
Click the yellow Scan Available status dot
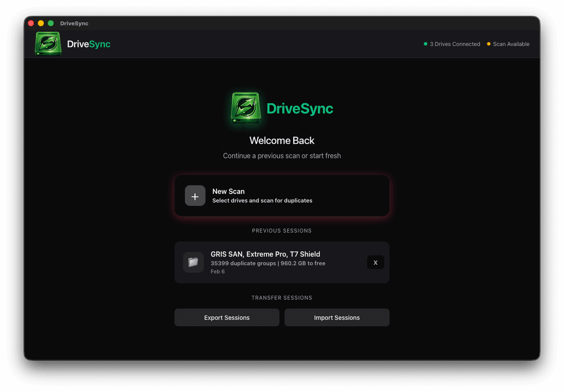[488, 44]
